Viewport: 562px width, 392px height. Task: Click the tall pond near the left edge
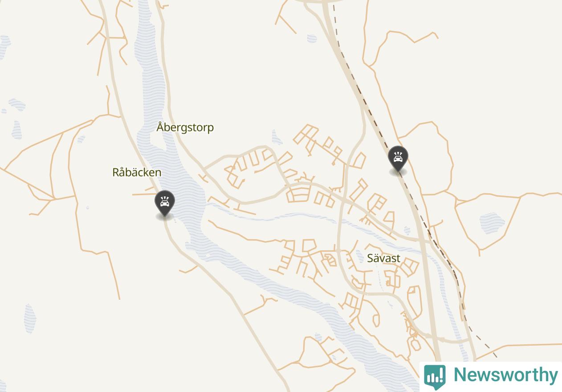click(16, 130)
